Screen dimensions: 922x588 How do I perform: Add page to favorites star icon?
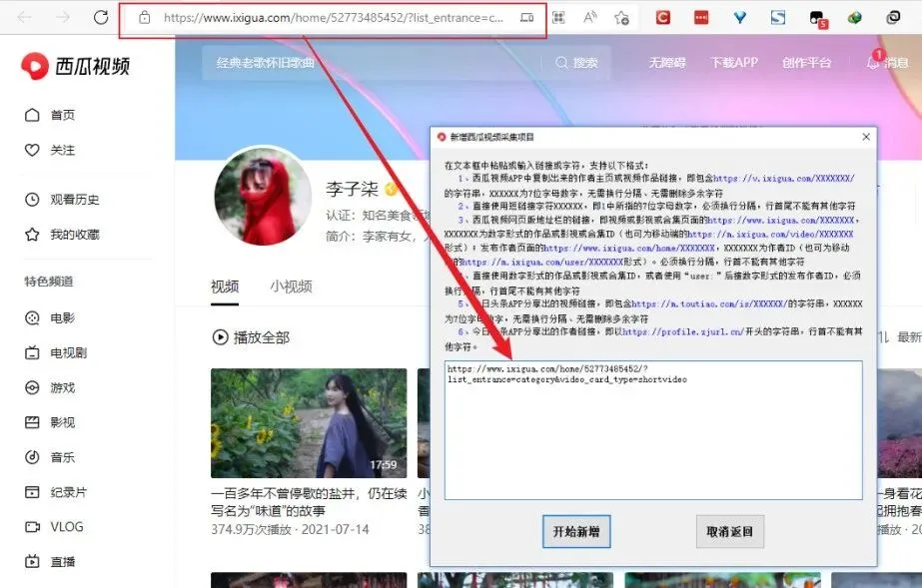(x=622, y=18)
